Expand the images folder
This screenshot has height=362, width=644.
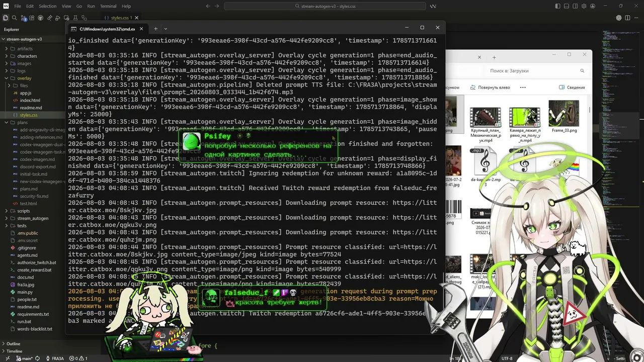pos(33,63)
